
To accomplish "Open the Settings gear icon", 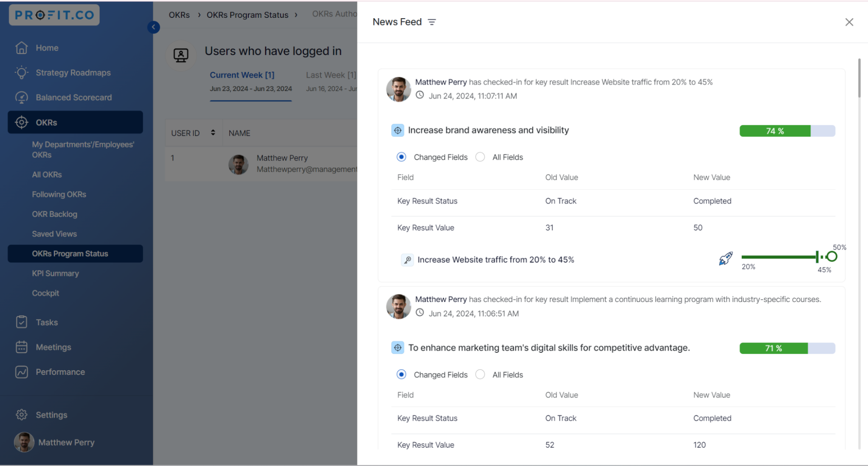I will click(x=21, y=415).
